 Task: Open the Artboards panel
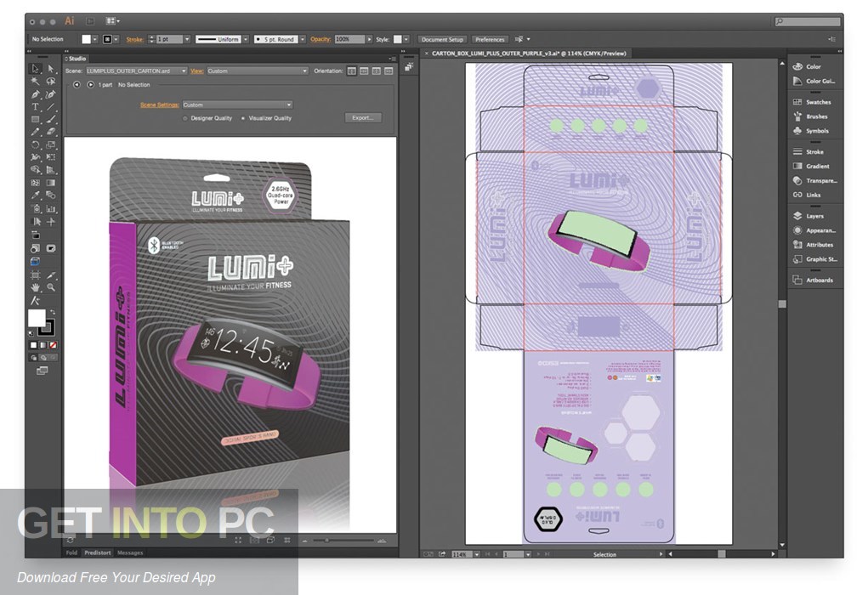tap(814, 280)
